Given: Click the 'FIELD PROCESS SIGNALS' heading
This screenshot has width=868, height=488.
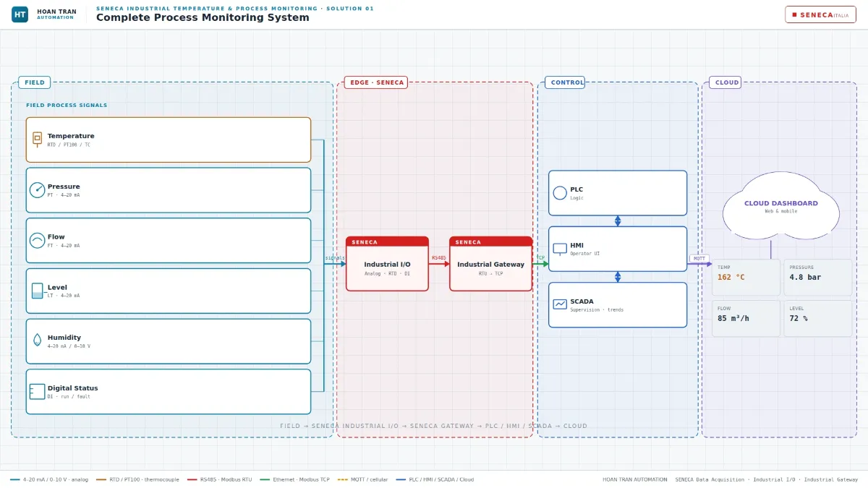Looking at the screenshot, I should coord(67,106).
